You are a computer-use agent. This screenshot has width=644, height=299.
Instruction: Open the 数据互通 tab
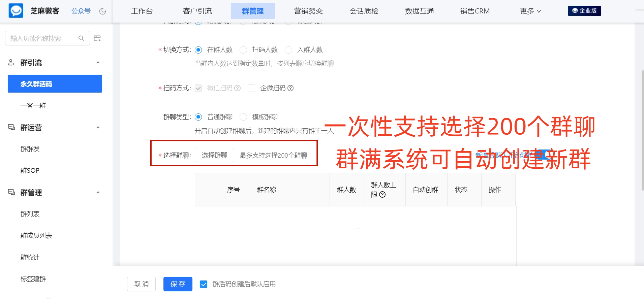[x=420, y=11]
